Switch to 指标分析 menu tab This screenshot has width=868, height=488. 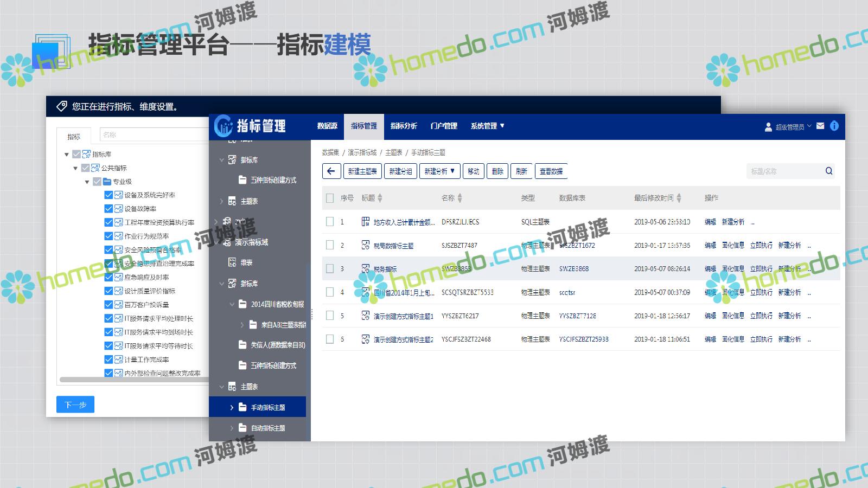(x=404, y=126)
